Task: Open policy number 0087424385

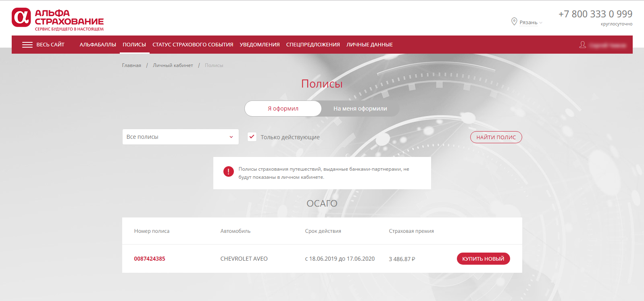Action: tap(150, 259)
